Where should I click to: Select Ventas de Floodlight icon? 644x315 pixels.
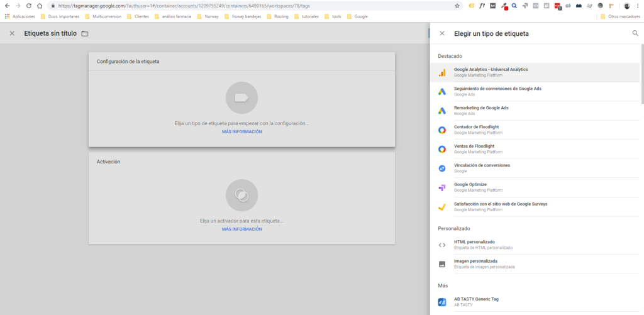click(442, 149)
